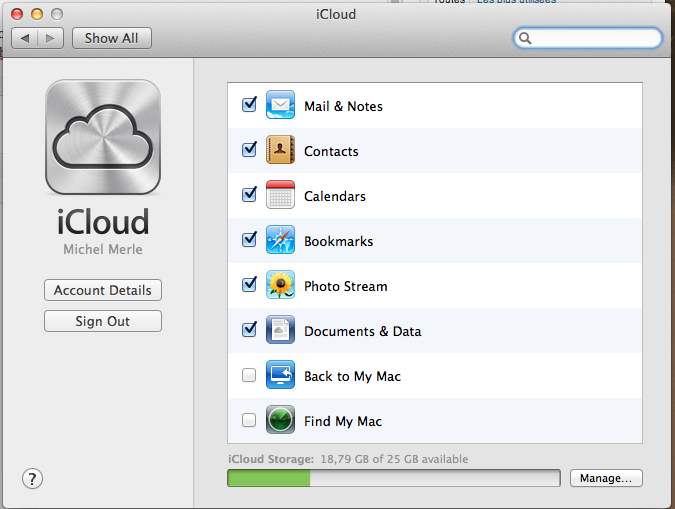The height and width of the screenshot is (509, 675).
Task: Uncheck the Mail & Notes checkbox
Action: point(249,105)
